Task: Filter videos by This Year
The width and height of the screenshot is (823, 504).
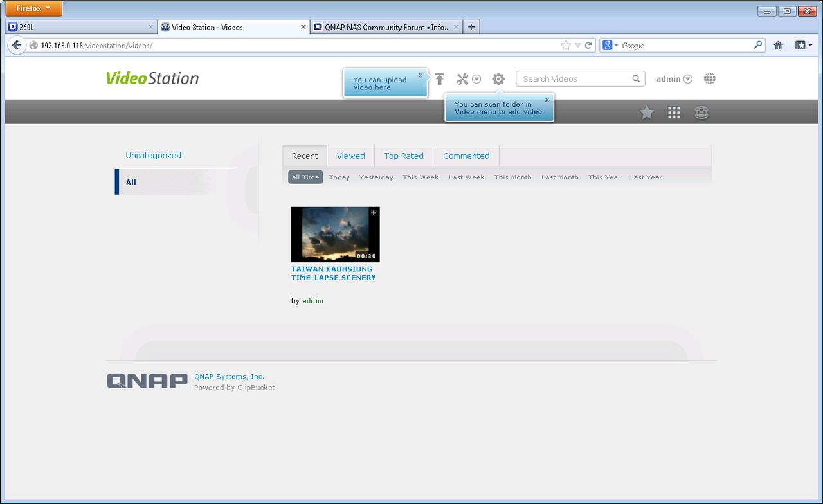Action: click(604, 177)
